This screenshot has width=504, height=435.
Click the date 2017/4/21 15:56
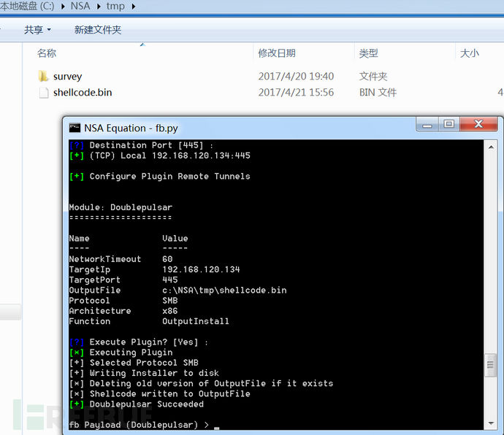click(296, 93)
